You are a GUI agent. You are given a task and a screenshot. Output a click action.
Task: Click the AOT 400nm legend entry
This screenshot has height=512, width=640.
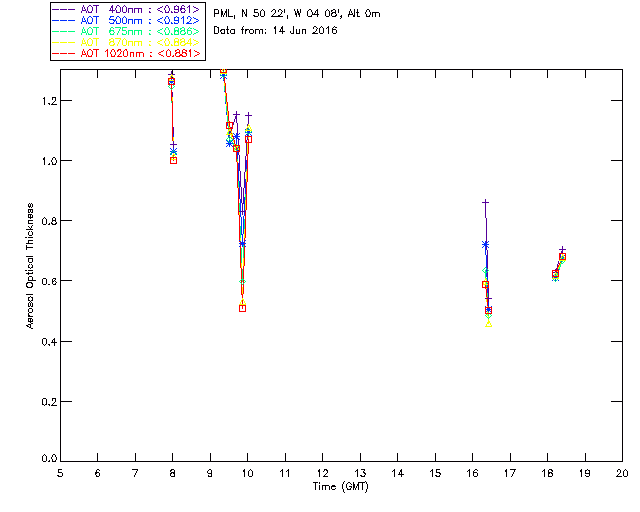[127, 9]
